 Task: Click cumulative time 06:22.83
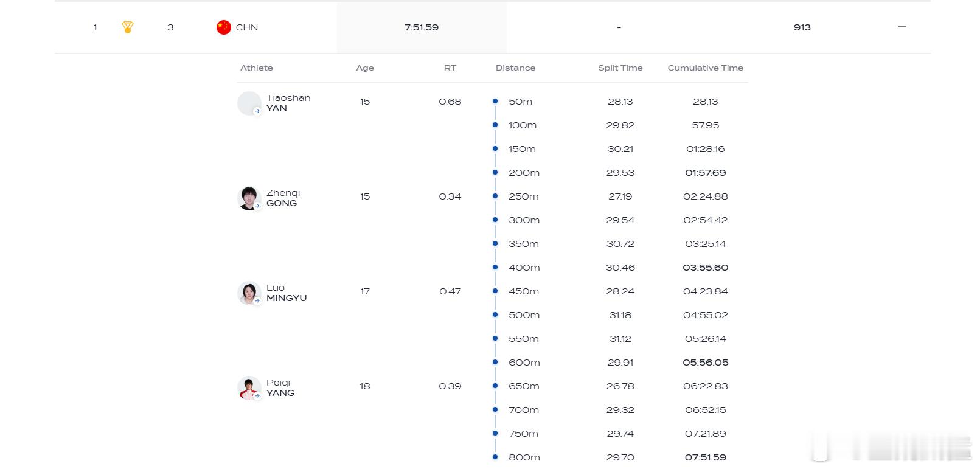pyautogui.click(x=706, y=386)
